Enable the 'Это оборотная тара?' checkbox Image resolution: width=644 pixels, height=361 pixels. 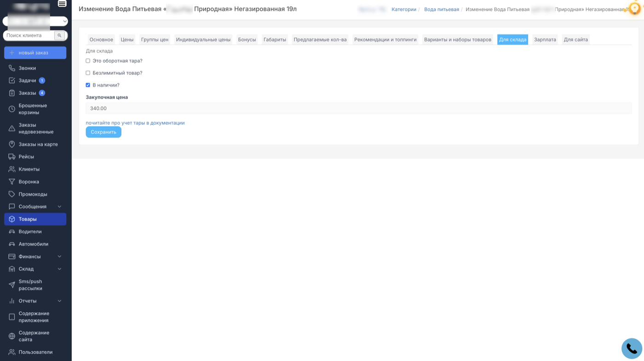pyautogui.click(x=88, y=61)
